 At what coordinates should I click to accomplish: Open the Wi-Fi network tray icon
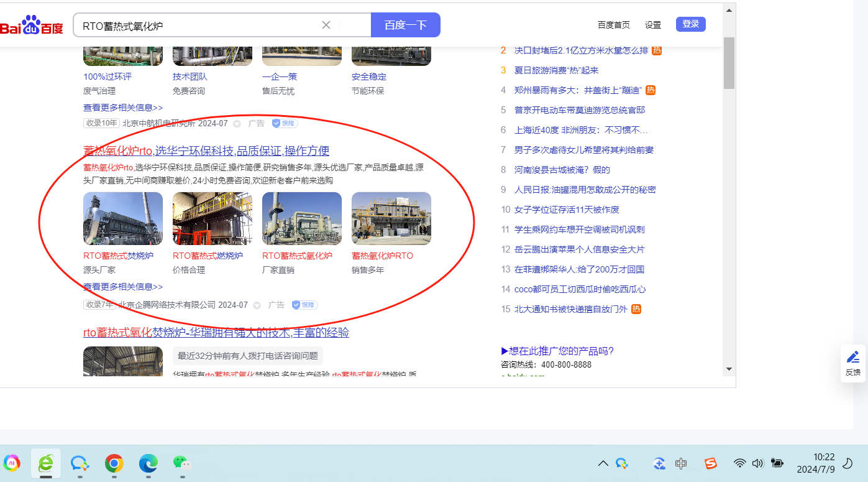pyautogui.click(x=739, y=463)
